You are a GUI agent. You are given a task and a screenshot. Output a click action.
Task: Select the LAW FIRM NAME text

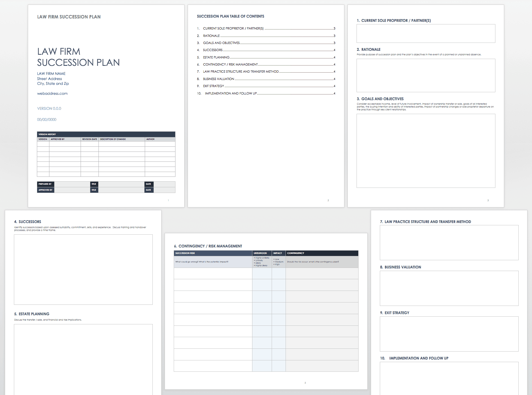click(x=51, y=73)
